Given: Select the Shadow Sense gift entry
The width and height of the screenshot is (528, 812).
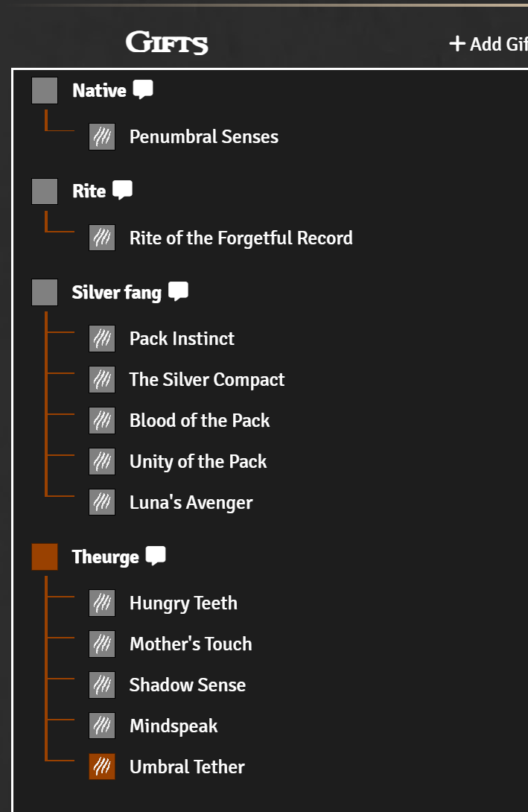Looking at the screenshot, I should click(187, 685).
